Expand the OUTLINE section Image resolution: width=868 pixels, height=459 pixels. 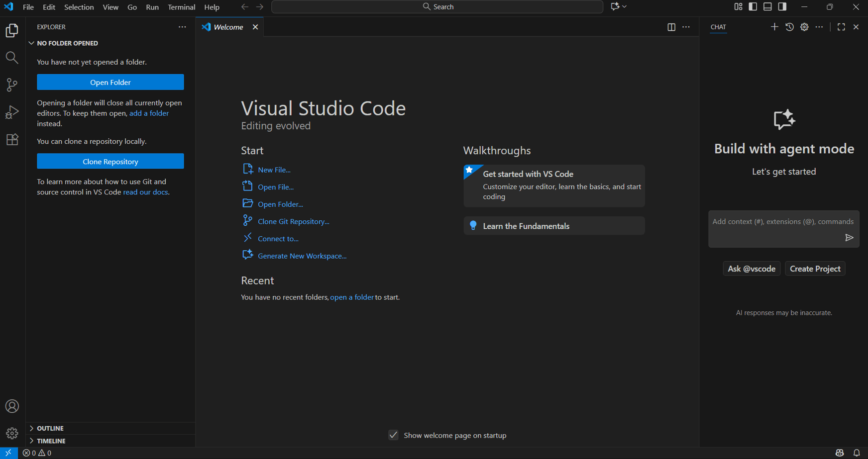pyautogui.click(x=50, y=428)
